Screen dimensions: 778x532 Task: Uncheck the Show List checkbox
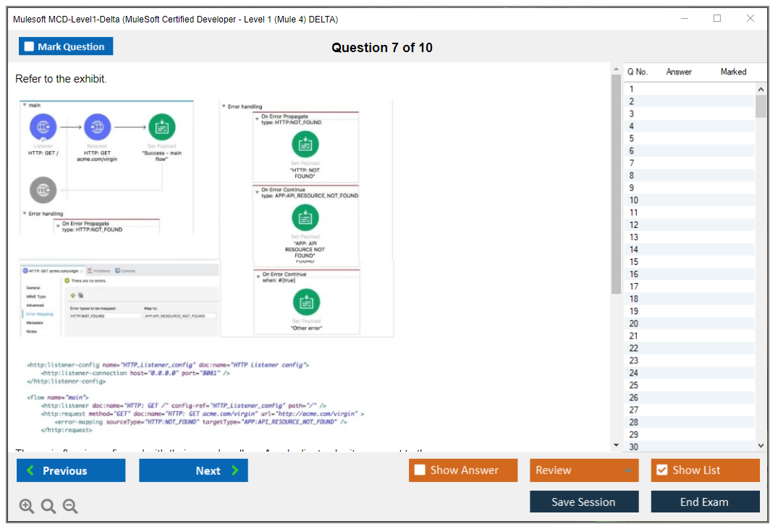661,470
